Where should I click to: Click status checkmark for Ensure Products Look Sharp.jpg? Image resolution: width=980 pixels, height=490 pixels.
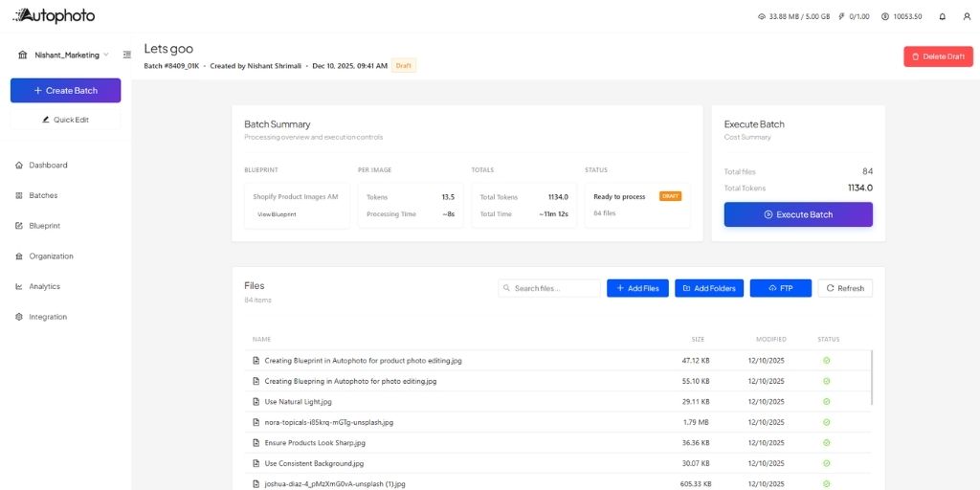[x=826, y=442]
